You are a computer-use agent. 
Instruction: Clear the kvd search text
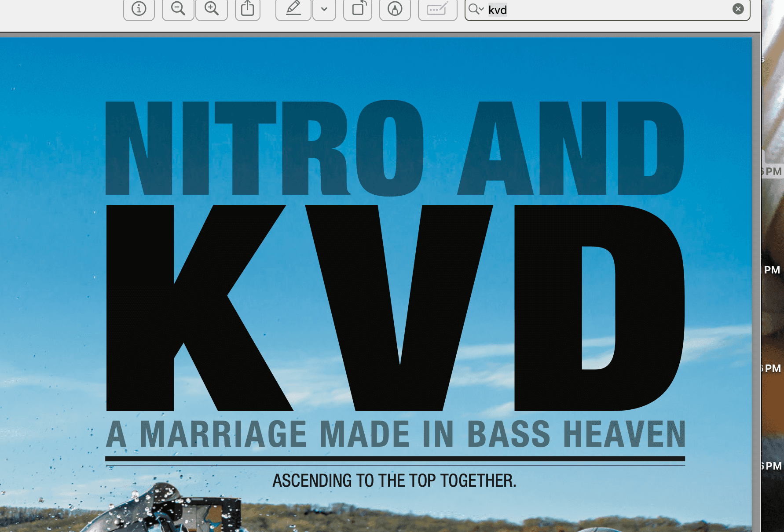(x=738, y=9)
